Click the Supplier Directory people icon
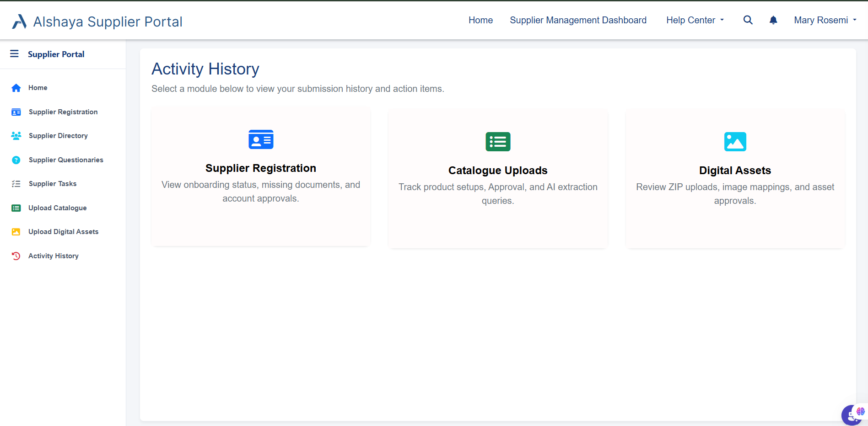This screenshot has width=868, height=426. (x=16, y=136)
